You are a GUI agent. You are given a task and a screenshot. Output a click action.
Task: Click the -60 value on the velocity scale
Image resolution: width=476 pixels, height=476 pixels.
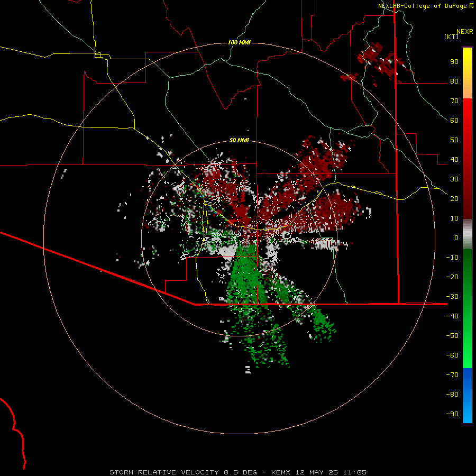pyautogui.click(x=452, y=355)
